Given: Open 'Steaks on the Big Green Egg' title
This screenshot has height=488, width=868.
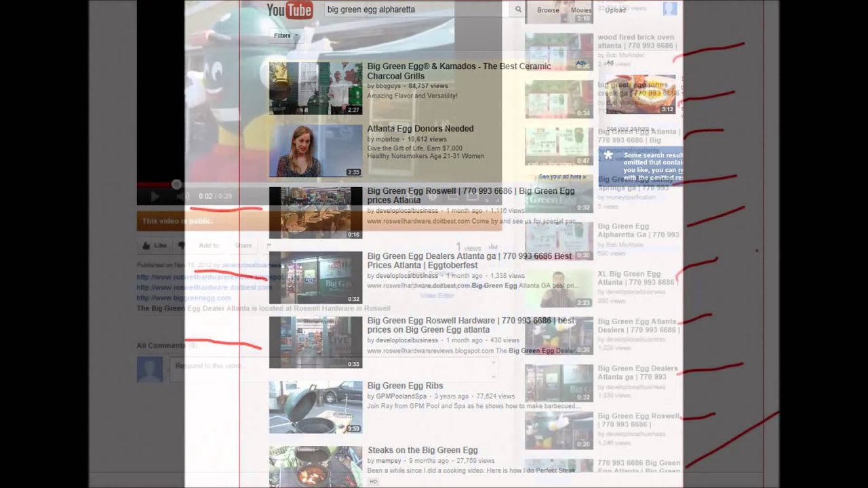Looking at the screenshot, I should pos(422,450).
